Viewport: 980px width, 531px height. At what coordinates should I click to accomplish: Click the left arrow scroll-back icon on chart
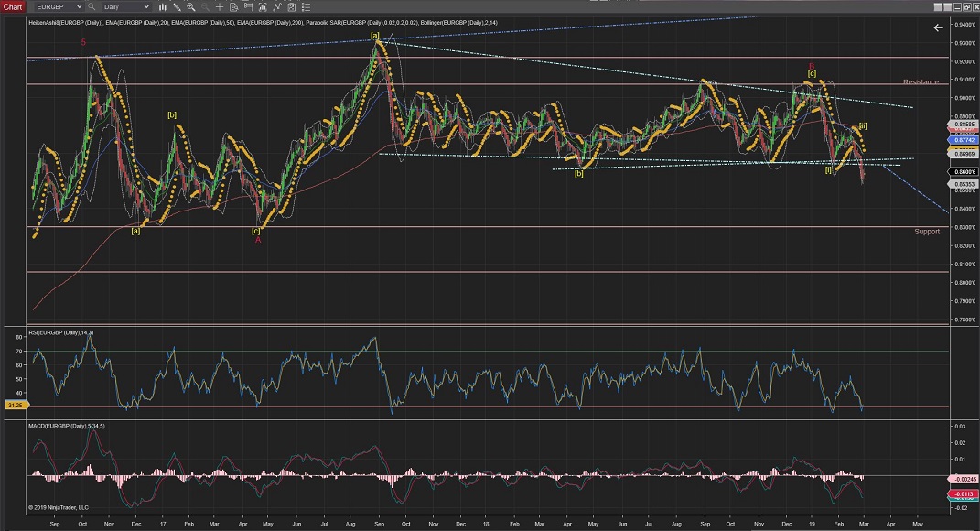pos(938,27)
